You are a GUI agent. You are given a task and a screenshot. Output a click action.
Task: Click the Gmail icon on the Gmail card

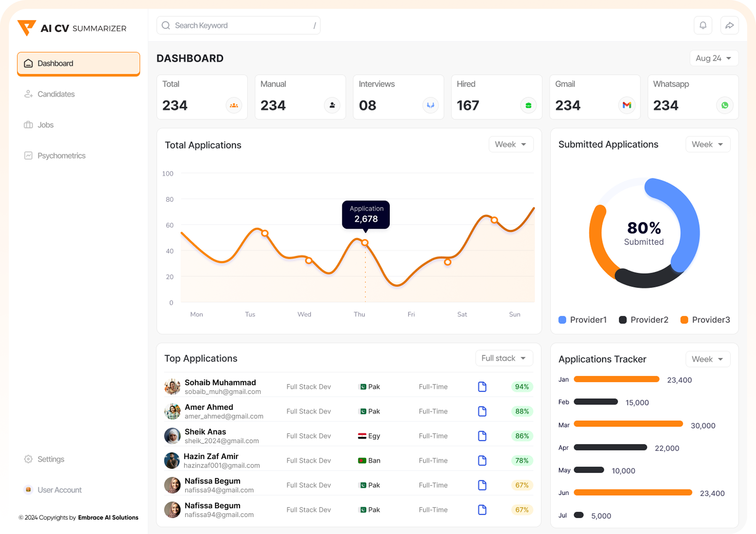(x=627, y=105)
